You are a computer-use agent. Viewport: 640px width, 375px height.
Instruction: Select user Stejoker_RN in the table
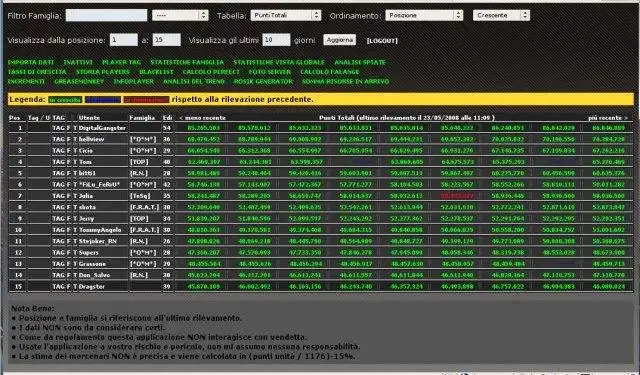point(98,241)
